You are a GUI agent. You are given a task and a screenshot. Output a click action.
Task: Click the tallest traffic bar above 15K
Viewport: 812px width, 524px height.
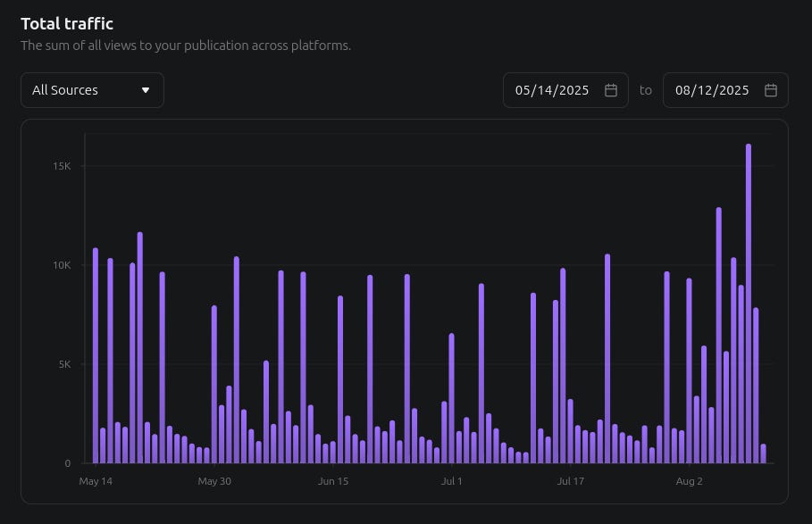click(749, 304)
